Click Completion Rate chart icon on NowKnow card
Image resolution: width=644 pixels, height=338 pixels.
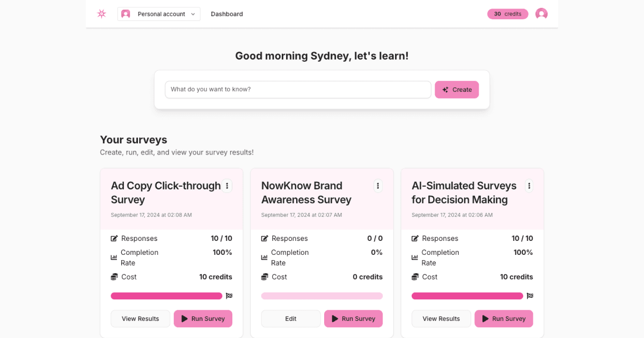pos(264,258)
